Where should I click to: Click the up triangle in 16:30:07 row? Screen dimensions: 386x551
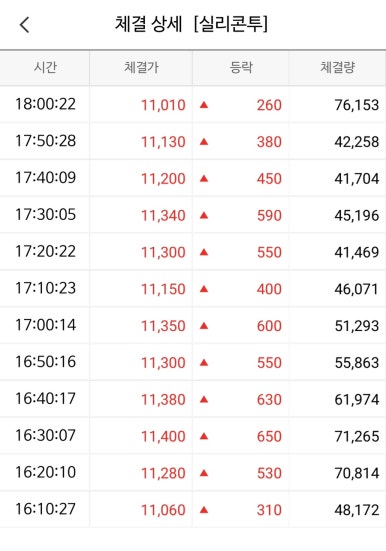204,436
